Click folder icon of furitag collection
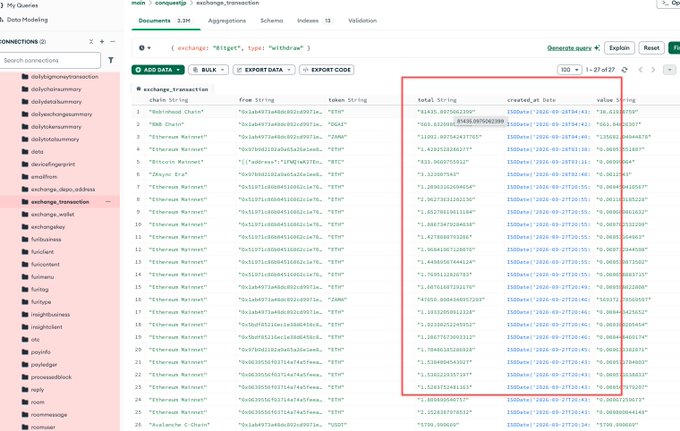The image size is (680, 431). 25,289
